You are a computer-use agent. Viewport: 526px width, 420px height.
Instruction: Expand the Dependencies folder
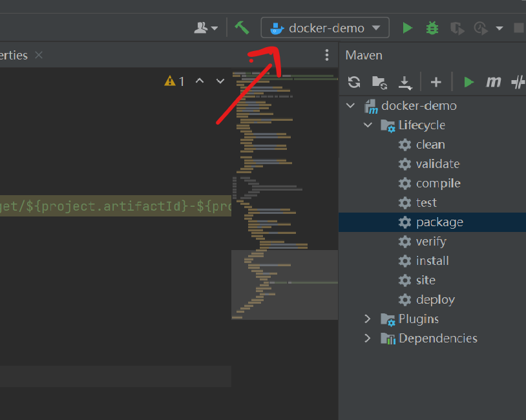click(368, 338)
